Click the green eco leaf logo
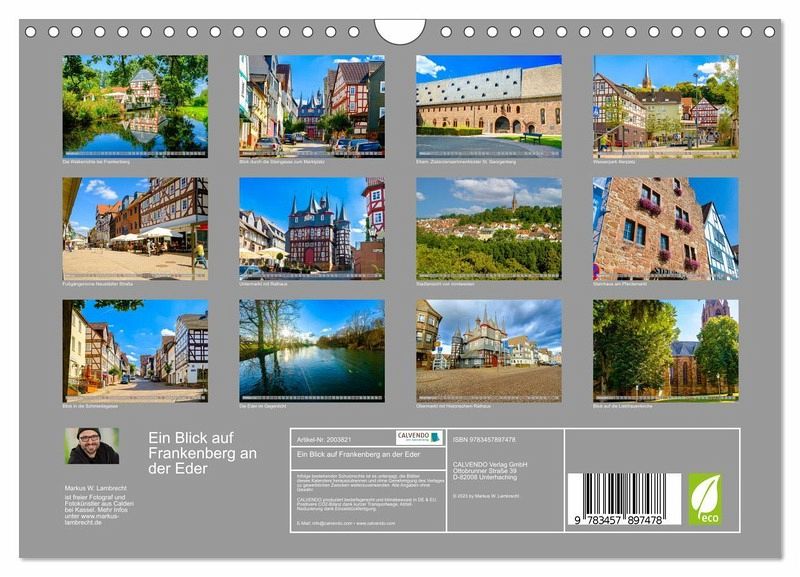The image size is (800, 577). (x=704, y=499)
